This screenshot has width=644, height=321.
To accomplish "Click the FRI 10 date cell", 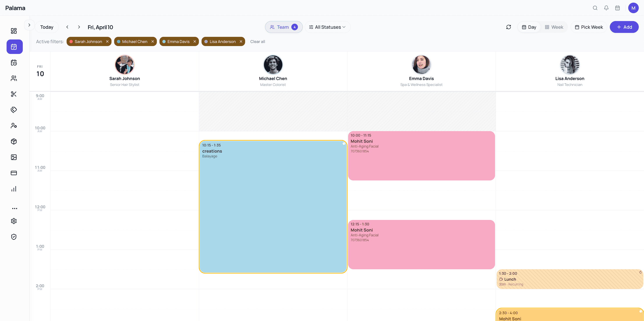I will pyautogui.click(x=40, y=71).
